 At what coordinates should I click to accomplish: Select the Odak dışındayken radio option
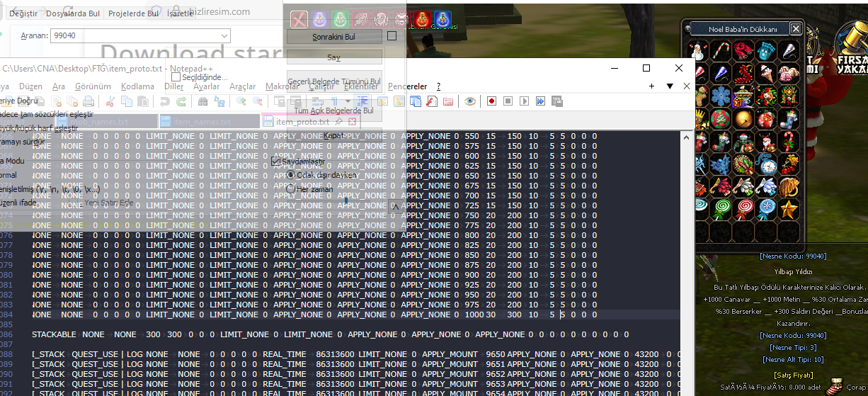[290, 174]
